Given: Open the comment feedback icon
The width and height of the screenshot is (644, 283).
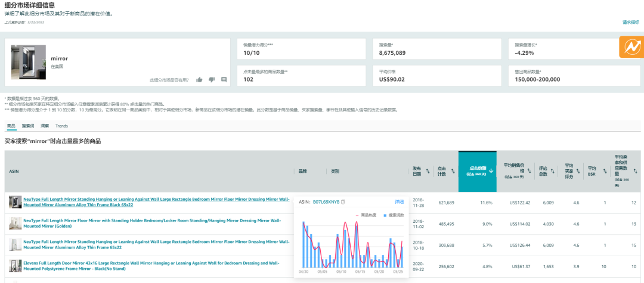Looking at the screenshot, I should tap(224, 80).
